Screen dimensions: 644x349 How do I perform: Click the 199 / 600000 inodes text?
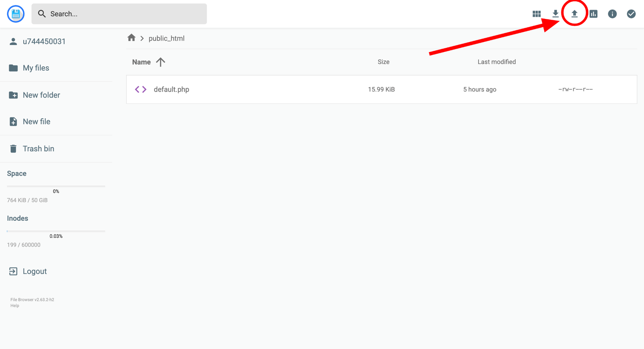click(24, 245)
